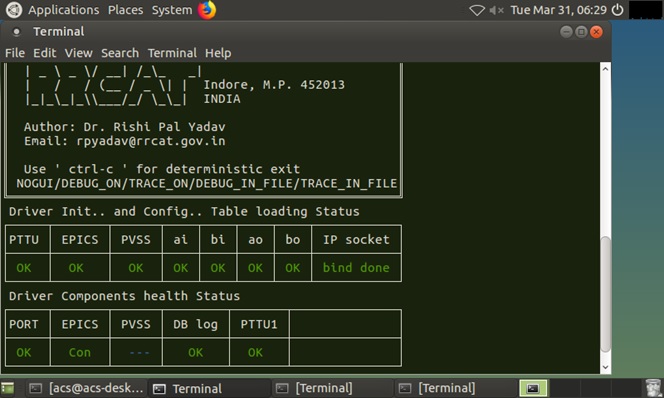Open the View menu of Terminal

[x=78, y=53]
